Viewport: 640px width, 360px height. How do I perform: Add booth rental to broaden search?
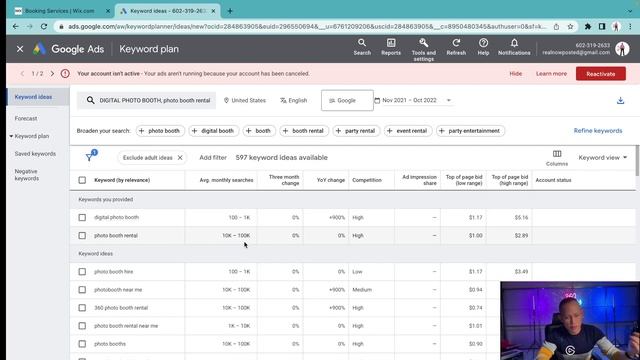tap(304, 131)
